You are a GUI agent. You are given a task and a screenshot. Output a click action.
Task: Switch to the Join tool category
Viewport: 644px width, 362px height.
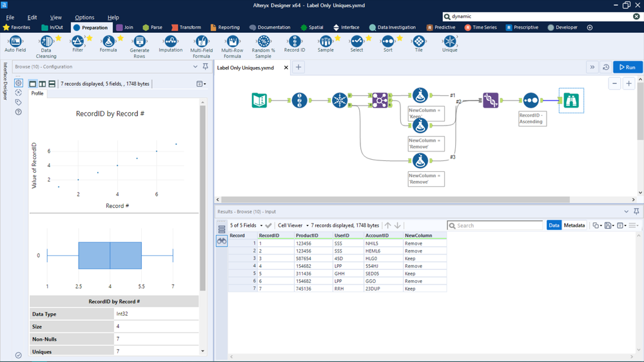click(124, 28)
